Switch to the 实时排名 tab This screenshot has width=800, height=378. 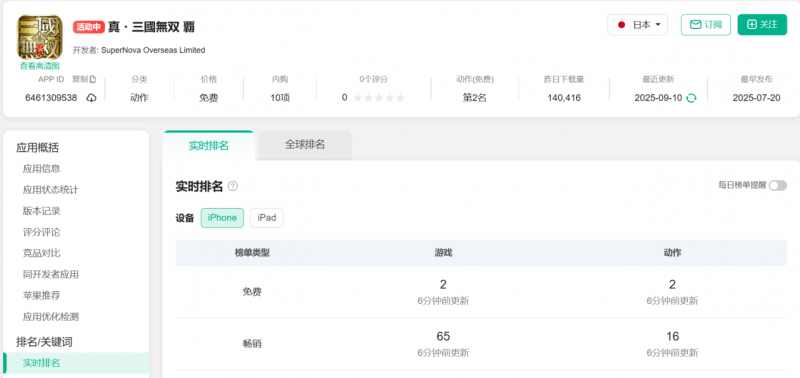tap(209, 145)
